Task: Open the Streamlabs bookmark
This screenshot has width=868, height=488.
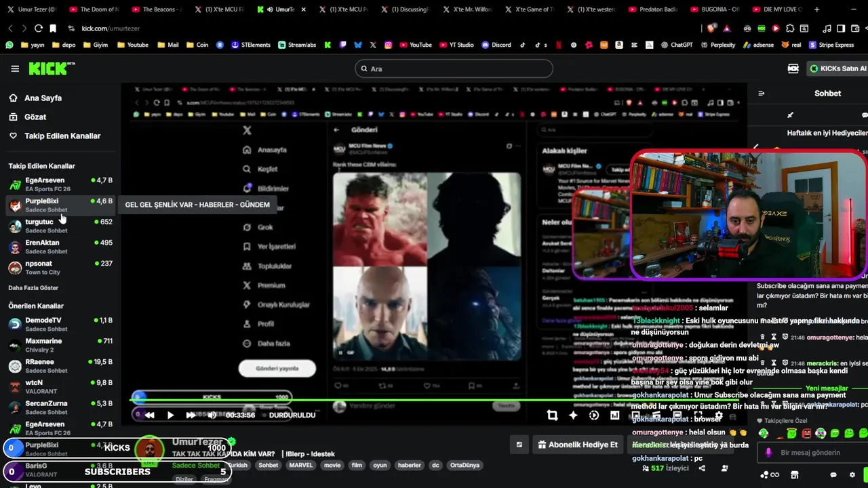Action: pos(296,45)
